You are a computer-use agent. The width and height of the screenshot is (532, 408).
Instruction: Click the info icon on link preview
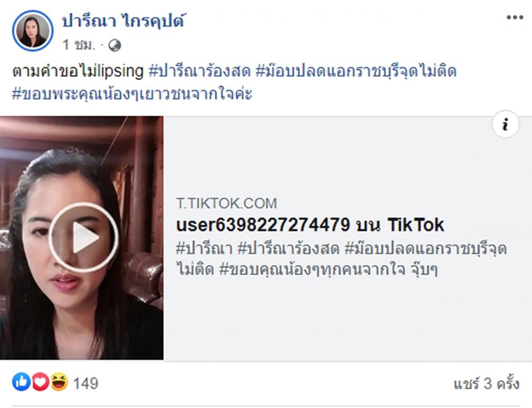click(x=505, y=124)
